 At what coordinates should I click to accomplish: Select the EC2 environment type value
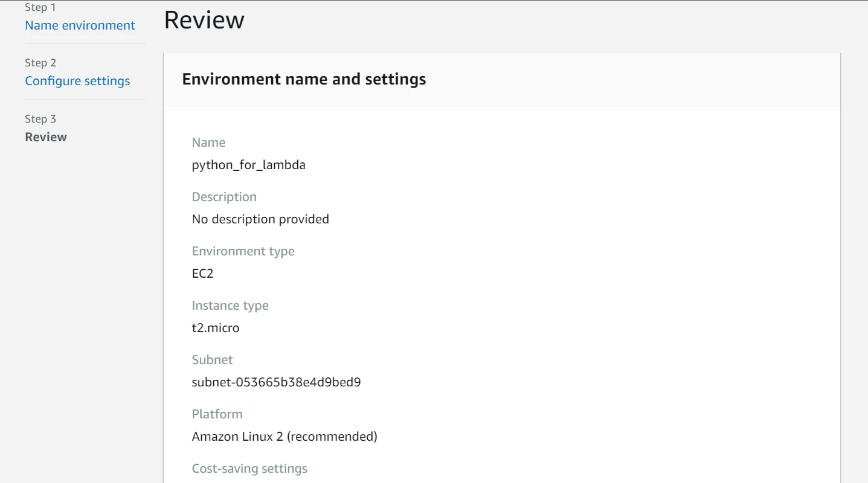point(202,273)
